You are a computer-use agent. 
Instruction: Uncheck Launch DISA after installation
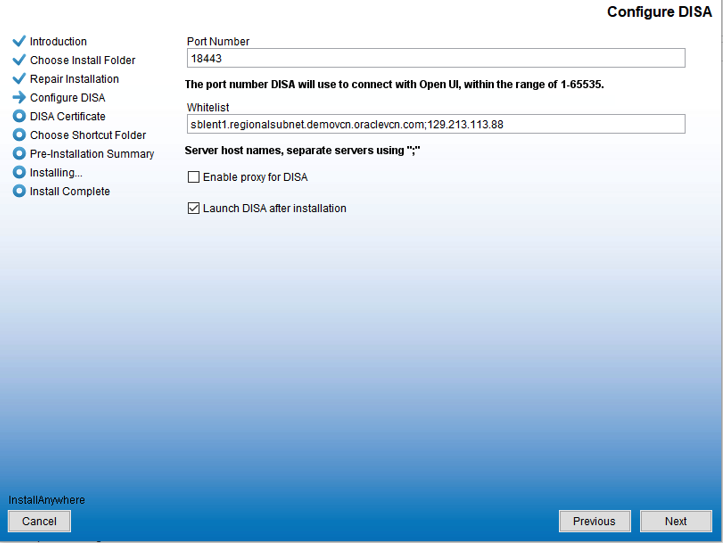point(194,208)
